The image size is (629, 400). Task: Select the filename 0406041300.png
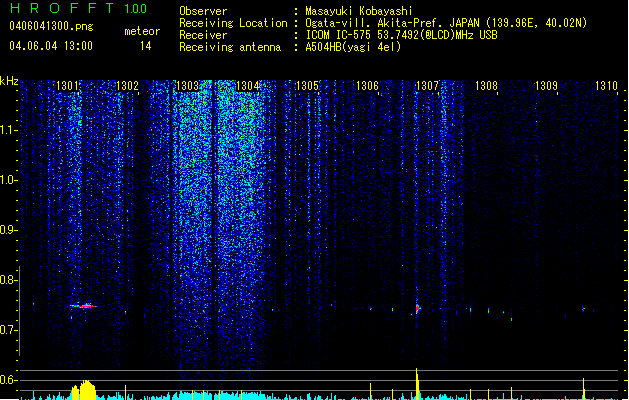tap(51, 26)
